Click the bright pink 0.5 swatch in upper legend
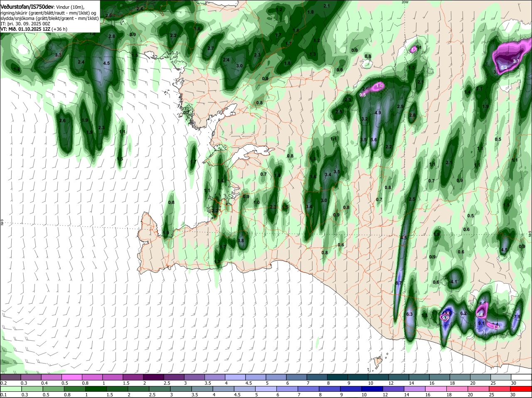This screenshot has height=398, width=532. (x=72, y=377)
